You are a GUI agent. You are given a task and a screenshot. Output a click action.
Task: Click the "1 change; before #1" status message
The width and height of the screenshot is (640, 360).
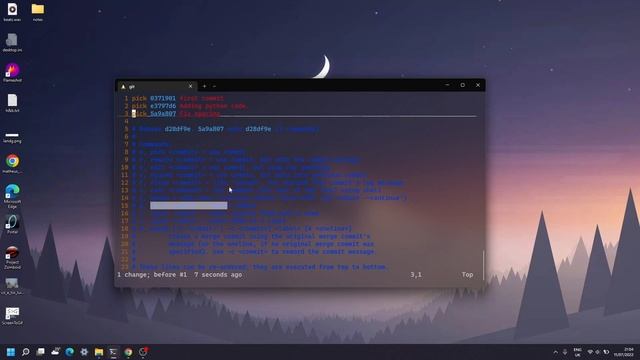coord(152,275)
